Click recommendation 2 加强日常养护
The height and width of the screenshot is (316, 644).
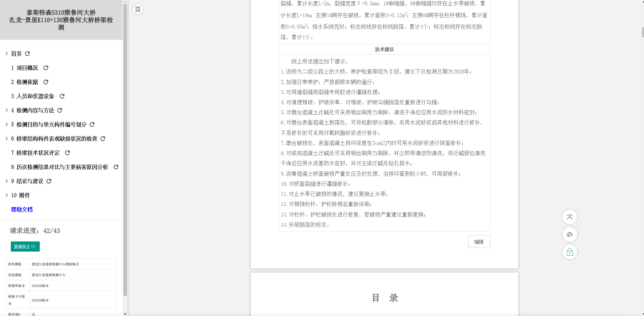pos(328,82)
